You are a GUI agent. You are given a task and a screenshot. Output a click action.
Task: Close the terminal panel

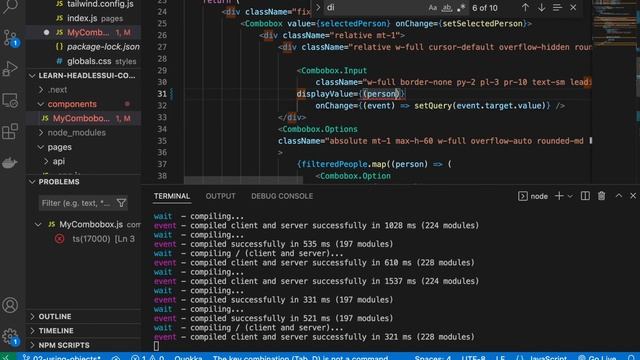tap(633, 196)
